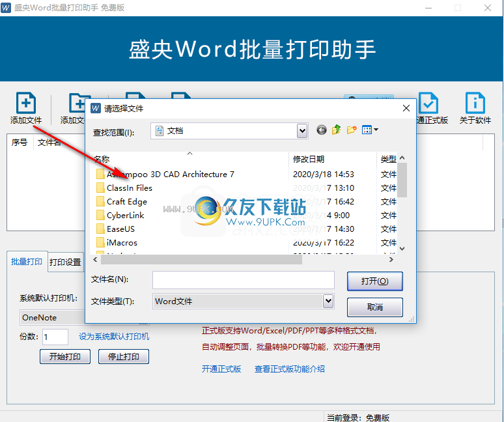This screenshot has height=422, width=504.
Task: Close the main application window
Action: click(x=488, y=8)
